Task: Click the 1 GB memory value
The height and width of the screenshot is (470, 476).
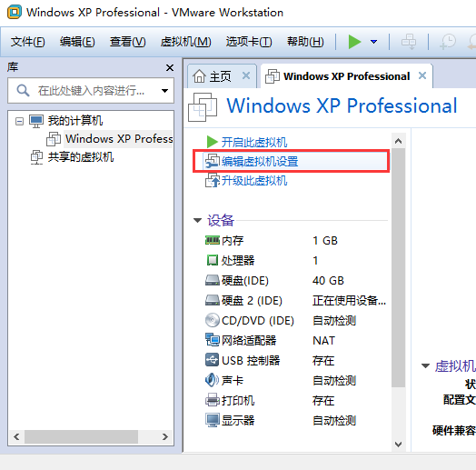Action: coord(325,241)
